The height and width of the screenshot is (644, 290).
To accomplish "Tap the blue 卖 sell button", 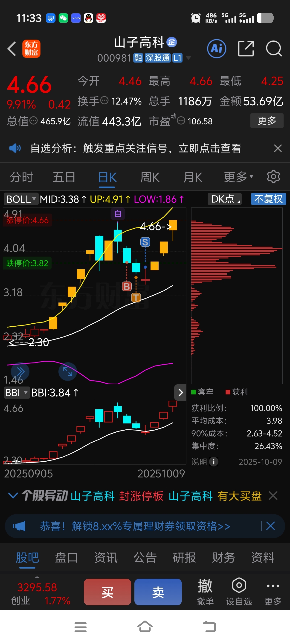I will click(x=158, y=592).
